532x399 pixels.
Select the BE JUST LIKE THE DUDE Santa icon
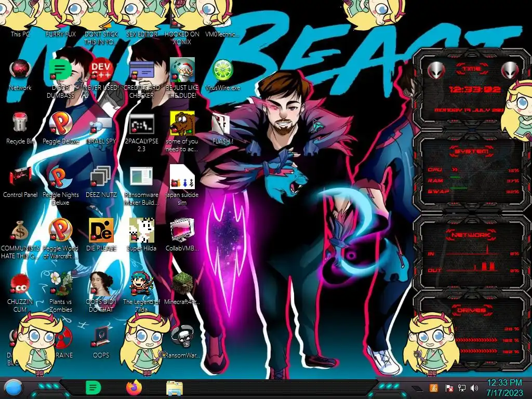(182, 70)
